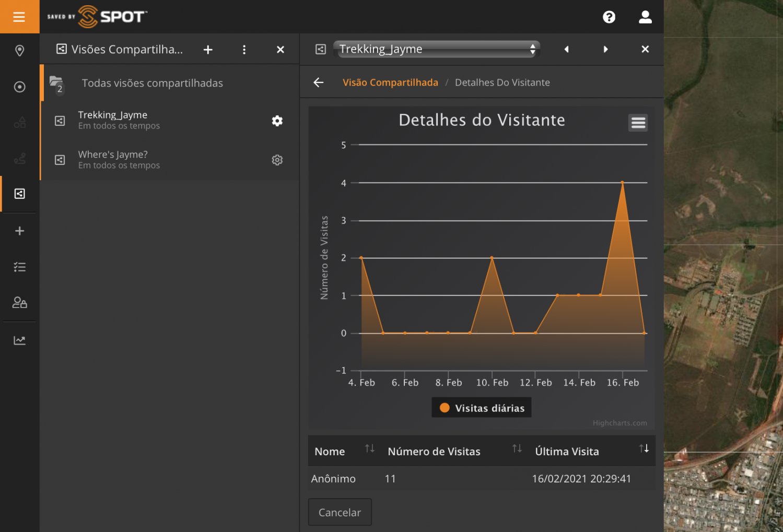Click the help question mark icon
This screenshot has width=783, height=532.
click(609, 17)
